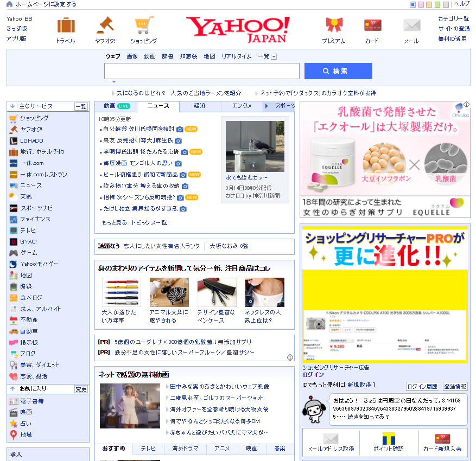Select the blue theme color swatch
This screenshot has width=476, height=461.
(x=412, y=4)
